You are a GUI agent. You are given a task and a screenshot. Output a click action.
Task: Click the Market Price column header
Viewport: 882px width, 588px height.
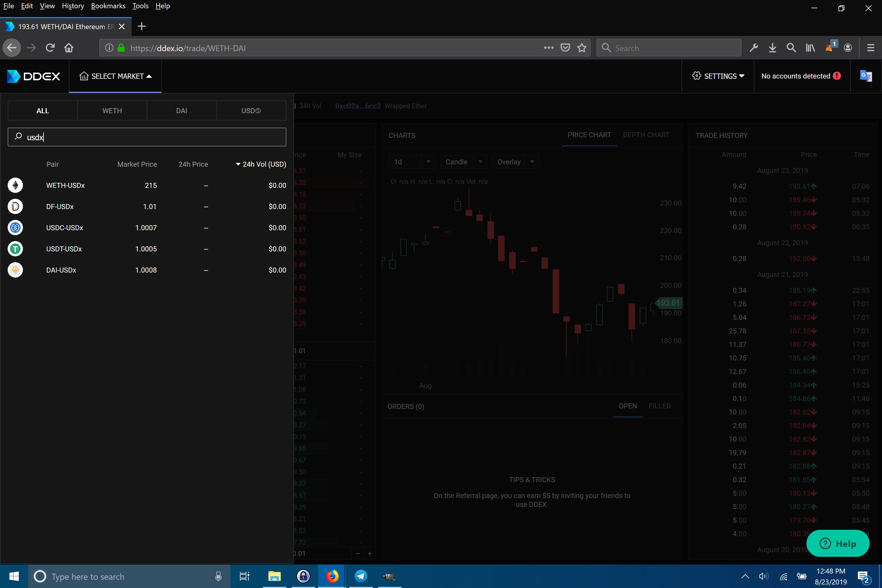tap(137, 164)
